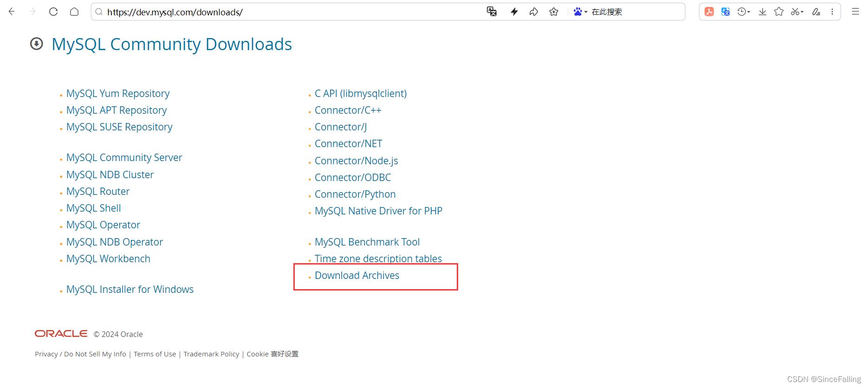This screenshot has width=868, height=388.
Task: Open MySQL Benchmark Tool link
Action: point(367,242)
